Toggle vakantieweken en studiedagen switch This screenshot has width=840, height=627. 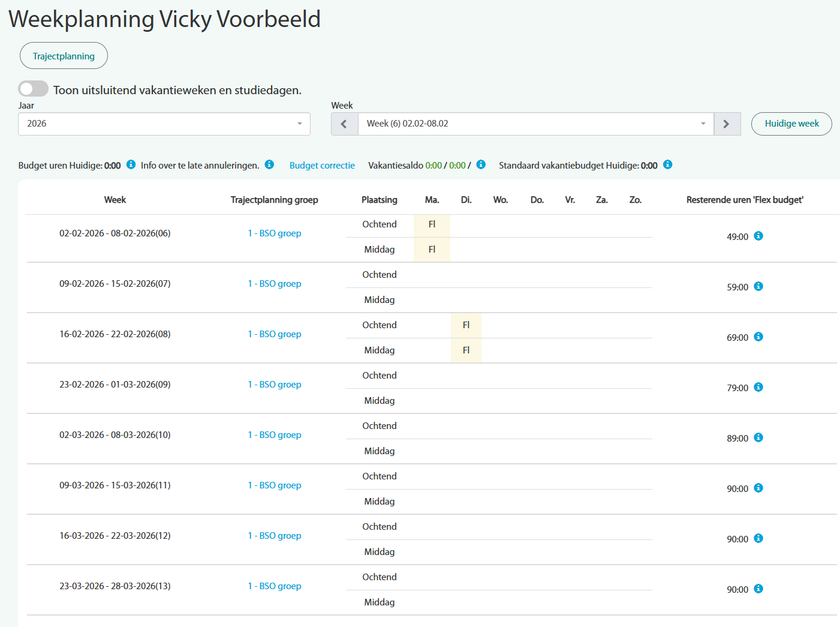click(x=33, y=89)
